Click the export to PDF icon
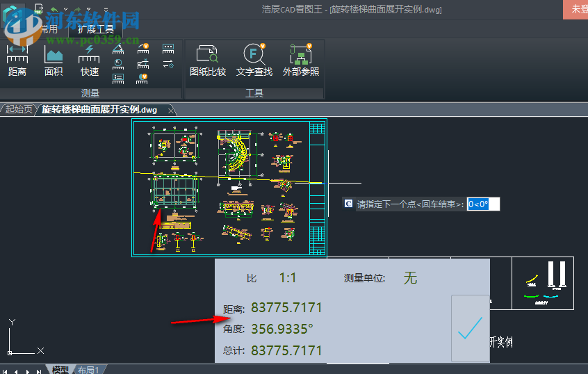 coord(38,8)
